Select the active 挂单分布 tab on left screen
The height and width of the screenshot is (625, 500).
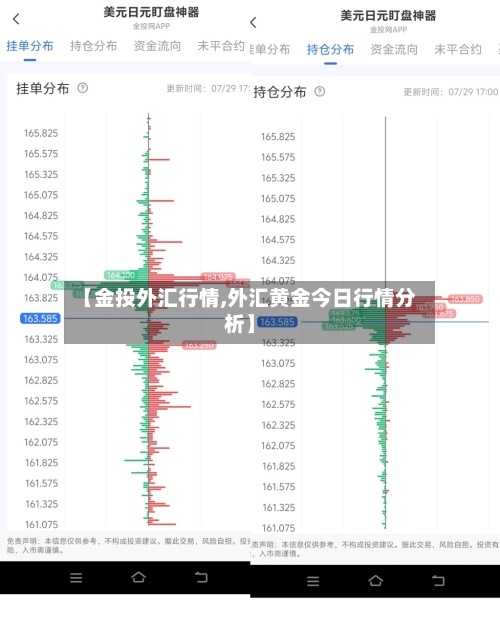coord(30,46)
